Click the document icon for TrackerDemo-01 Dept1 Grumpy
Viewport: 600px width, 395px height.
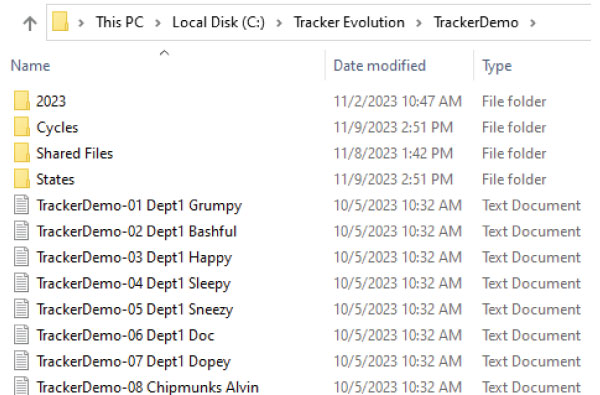(x=21, y=205)
